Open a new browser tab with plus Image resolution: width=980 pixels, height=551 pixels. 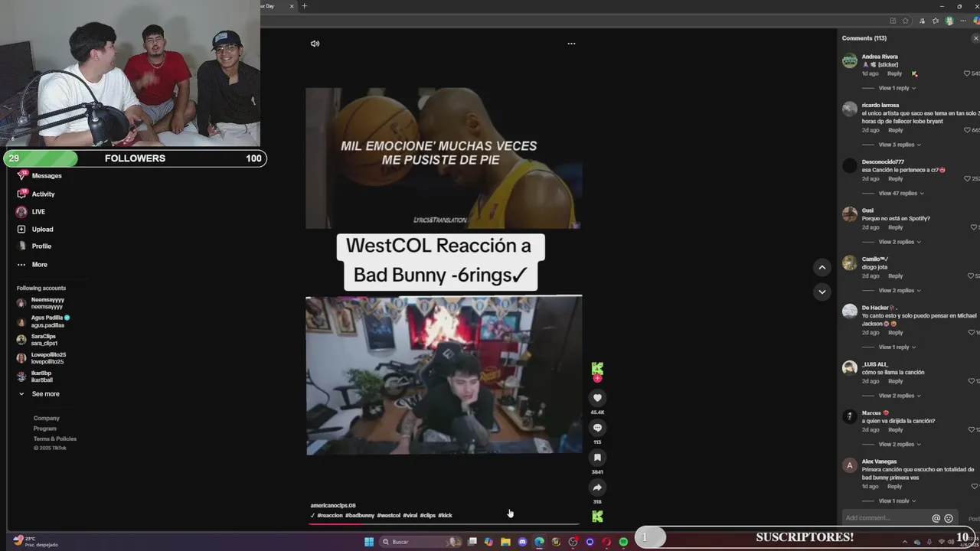[x=304, y=6]
